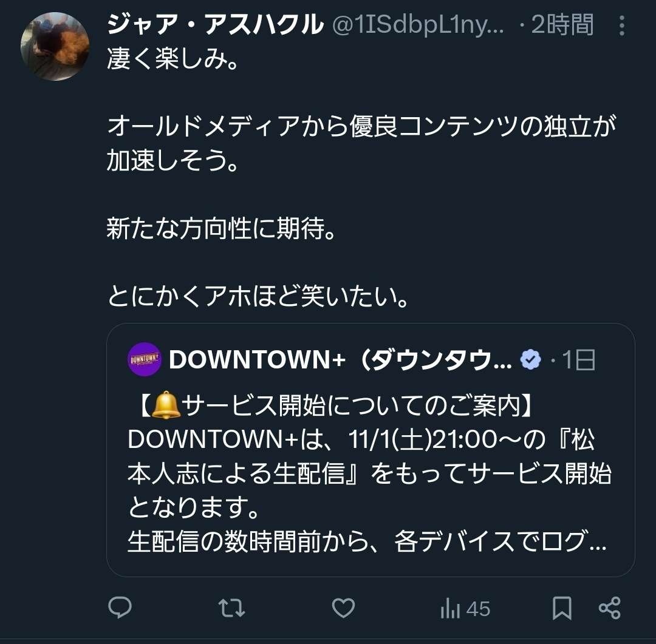
Task: Open view analytics bar chart icon
Action: (450, 609)
